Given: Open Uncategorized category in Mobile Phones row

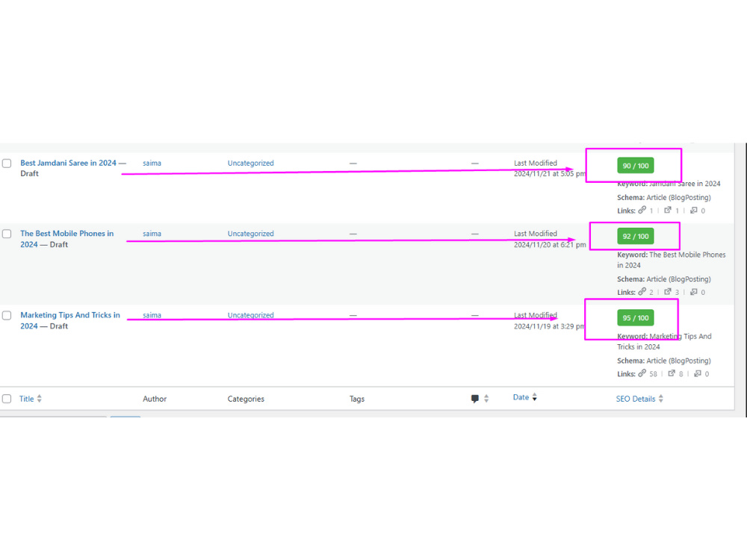Looking at the screenshot, I should [x=250, y=233].
